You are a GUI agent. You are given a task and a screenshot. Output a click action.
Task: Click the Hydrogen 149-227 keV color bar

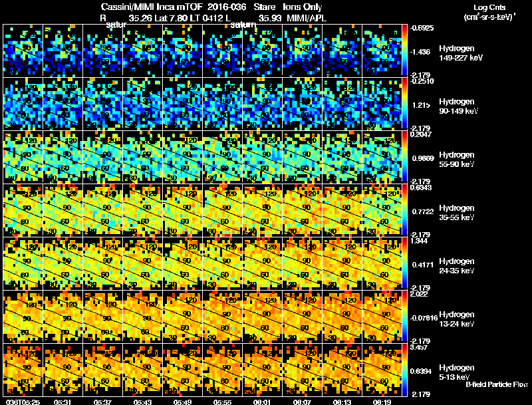click(404, 50)
